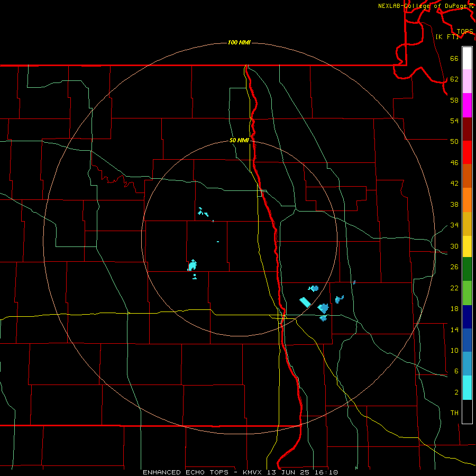Choose the navy blue legend segment

pyautogui.click(x=467, y=317)
